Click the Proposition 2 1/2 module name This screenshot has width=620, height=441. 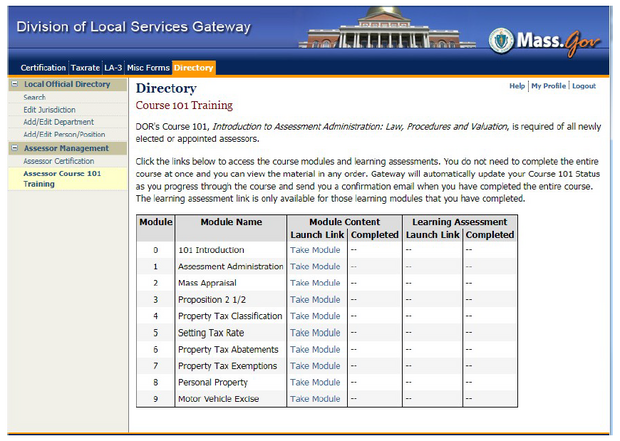point(212,300)
